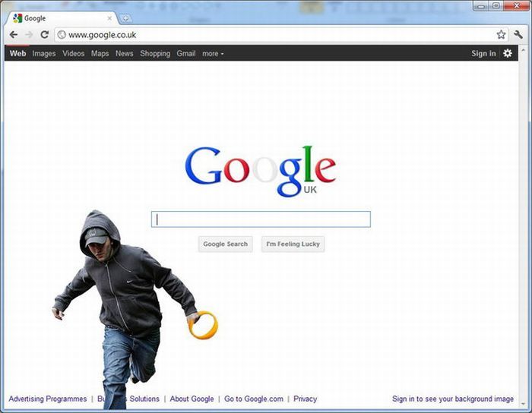Open the About Google footer link

click(192, 399)
